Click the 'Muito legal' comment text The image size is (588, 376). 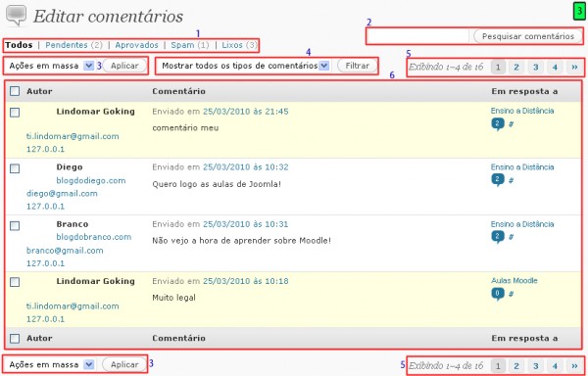174,298
